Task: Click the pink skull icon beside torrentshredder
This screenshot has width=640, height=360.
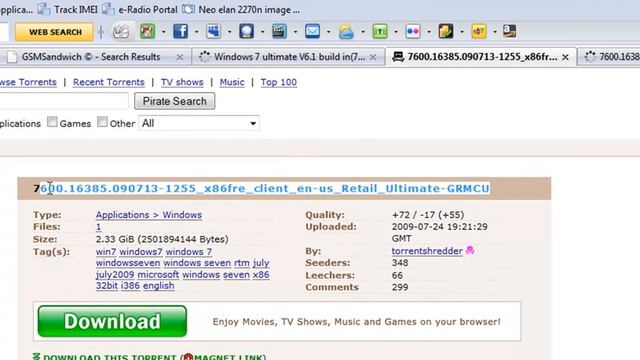Action: click(x=470, y=250)
